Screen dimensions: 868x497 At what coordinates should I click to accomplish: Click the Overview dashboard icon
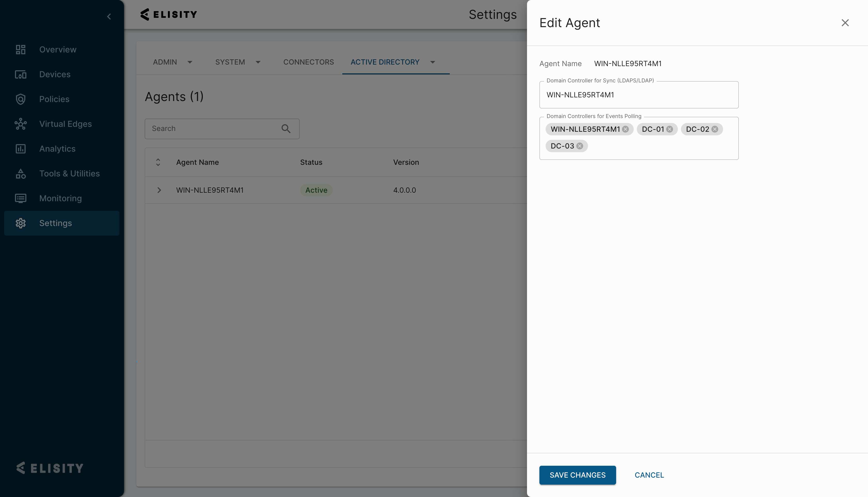point(20,50)
